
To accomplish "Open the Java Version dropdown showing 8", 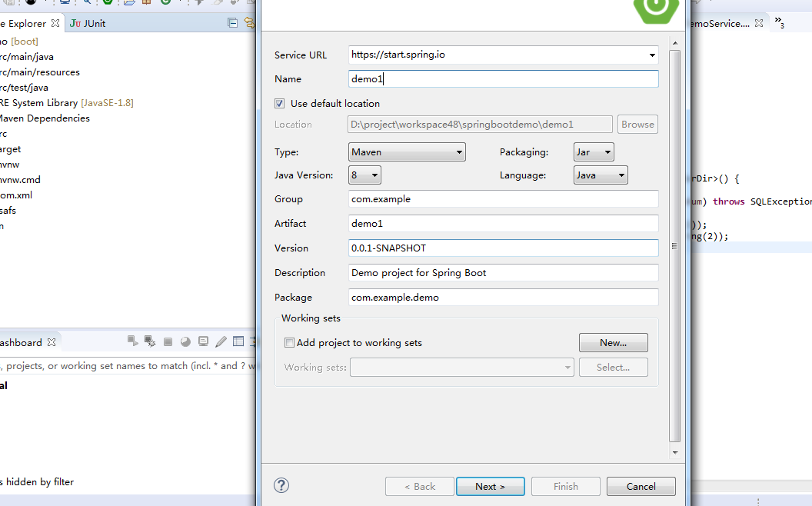I will click(x=364, y=175).
